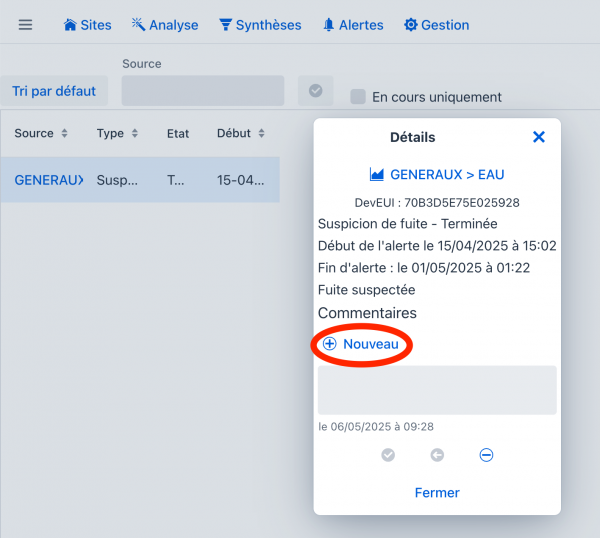Enable En cours uniquement checkbox
This screenshot has height=538, width=600.
click(x=358, y=97)
